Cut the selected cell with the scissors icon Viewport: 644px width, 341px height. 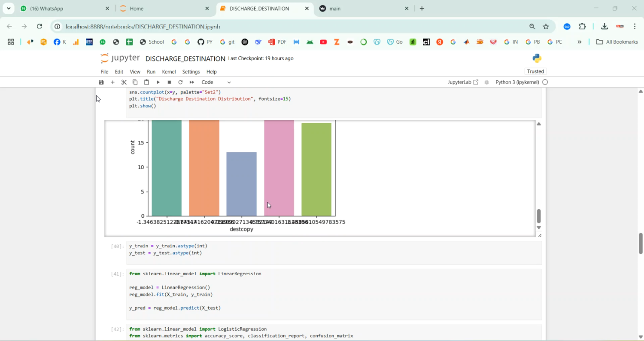point(124,82)
